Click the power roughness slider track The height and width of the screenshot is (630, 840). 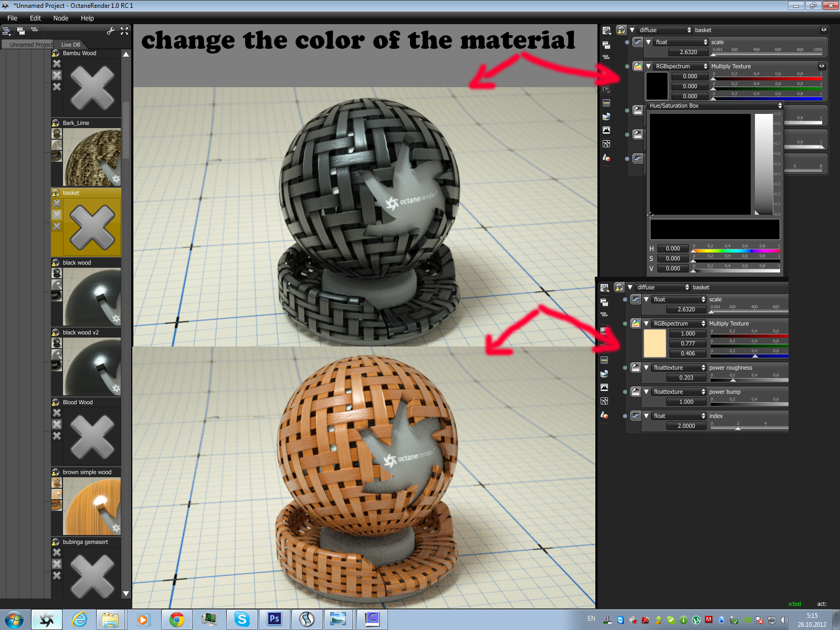coord(750,379)
